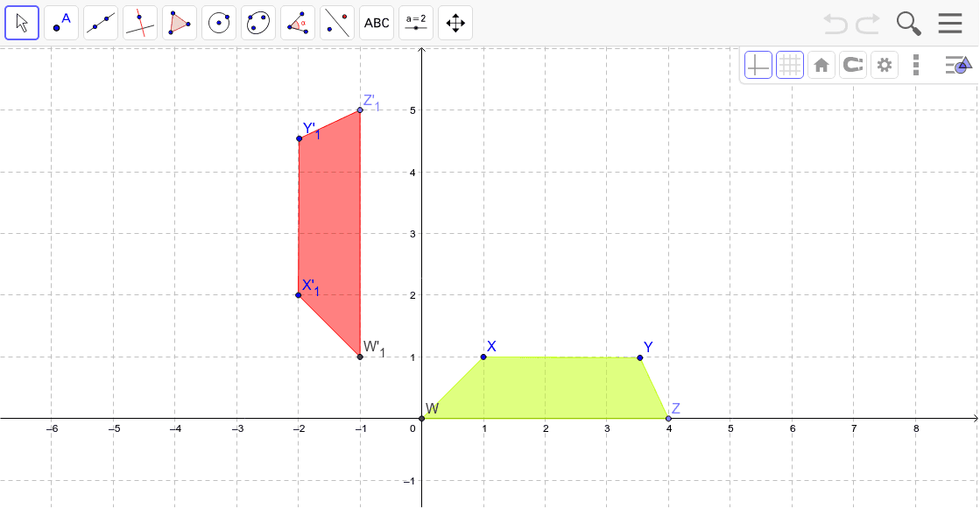Select the Angle measurement tool
Screen dimensions: 980x509
(x=297, y=22)
